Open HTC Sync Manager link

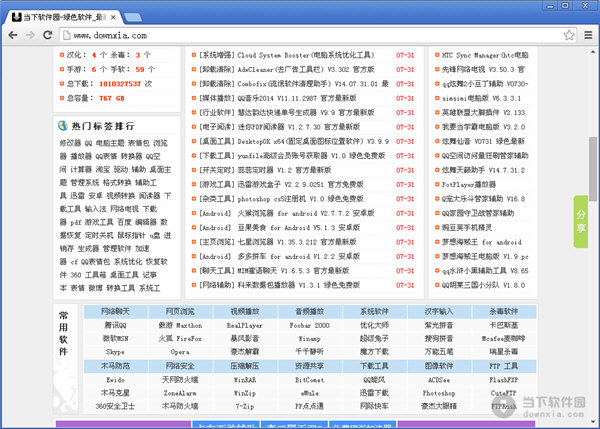(x=485, y=55)
